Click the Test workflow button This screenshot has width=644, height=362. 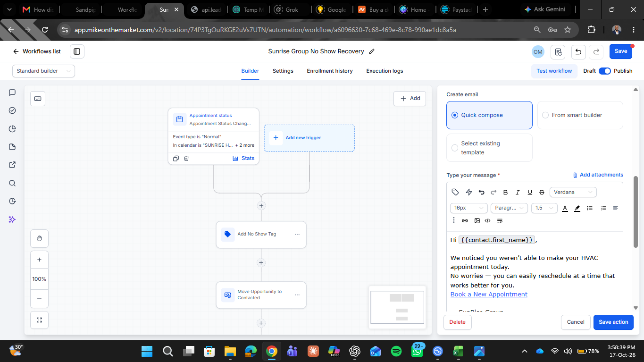(x=554, y=71)
